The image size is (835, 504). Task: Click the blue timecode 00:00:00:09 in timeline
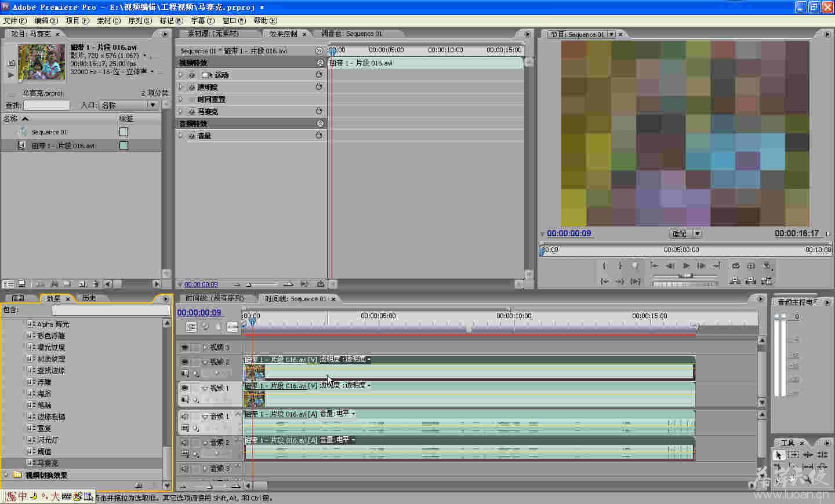[199, 313]
